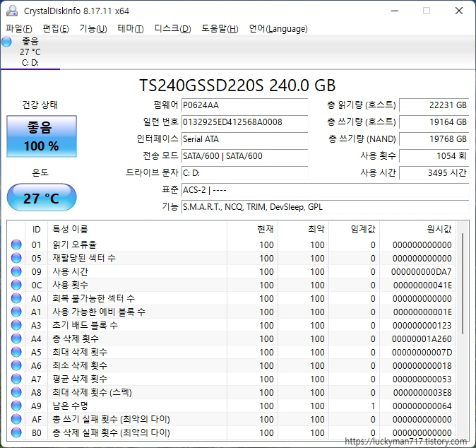Open the 편집(E) menu
Image resolution: width=476 pixels, height=448 pixels.
(x=56, y=28)
